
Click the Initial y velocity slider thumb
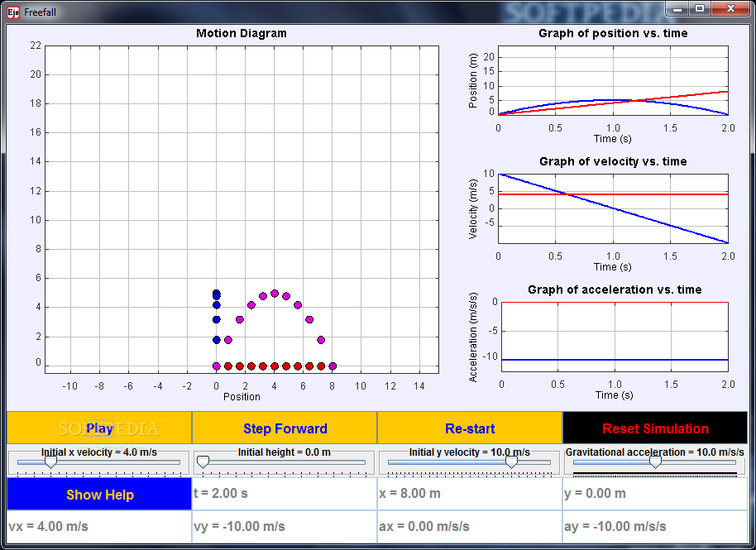(x=511, y=462)
